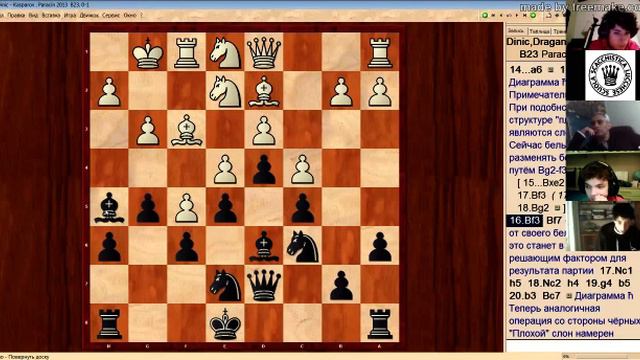The width and height of the screenshot is (640, 360).
Task: Go to move Bc7 in notation
Action: pyautogui.click(x=551, y=296)
